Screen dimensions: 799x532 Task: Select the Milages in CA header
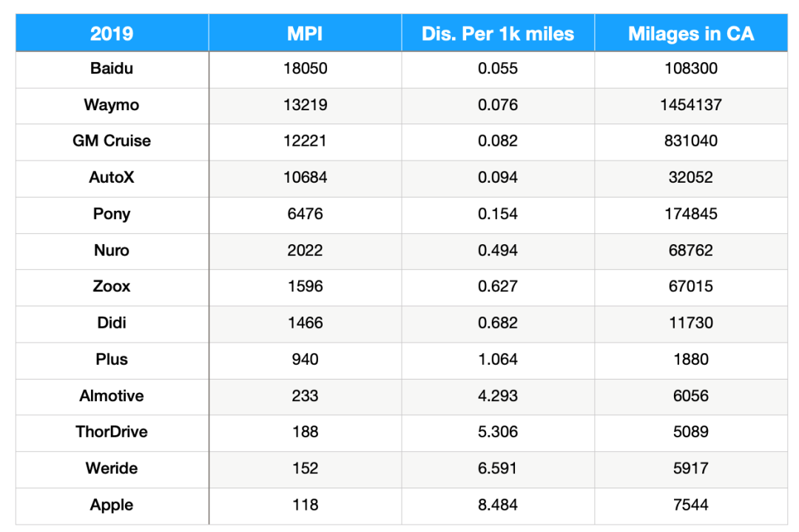point(690,33)
